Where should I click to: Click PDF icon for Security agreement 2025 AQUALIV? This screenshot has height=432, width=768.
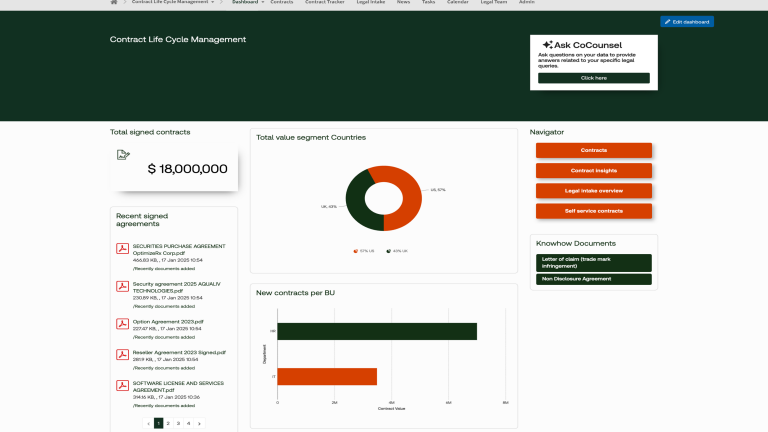point(123,288)
